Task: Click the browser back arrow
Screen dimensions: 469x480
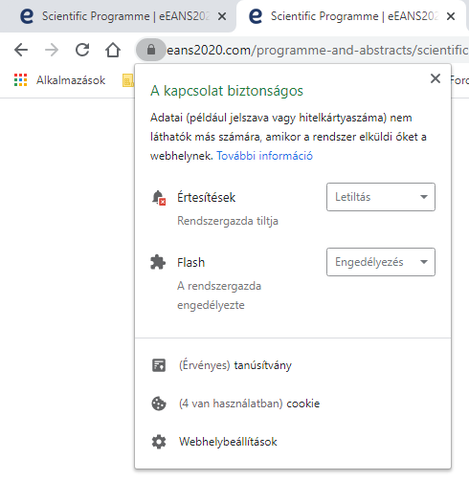Action: (21, 50)
